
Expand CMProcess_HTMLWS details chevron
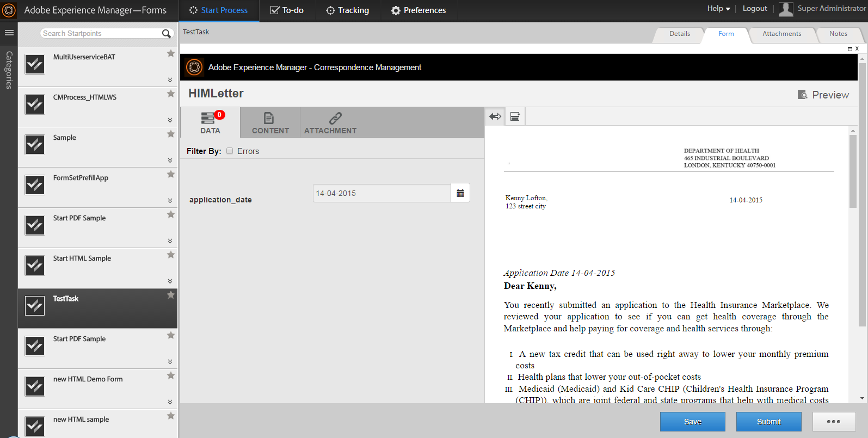[170, 120]
